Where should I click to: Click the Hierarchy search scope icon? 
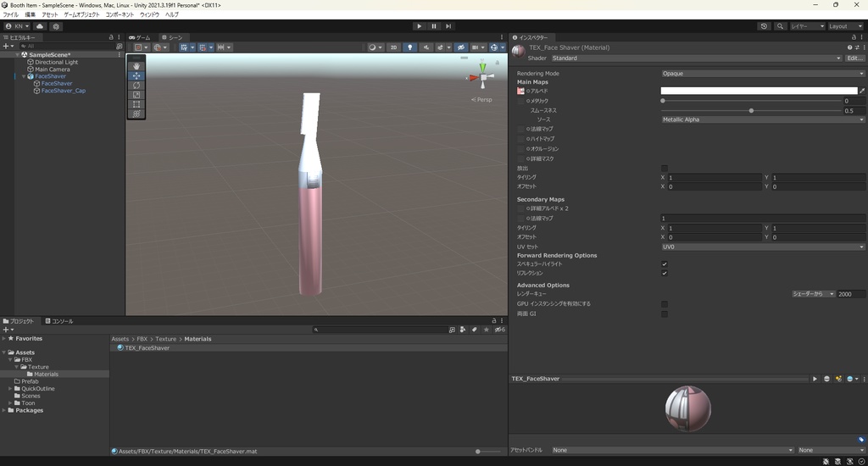point(119,47)
